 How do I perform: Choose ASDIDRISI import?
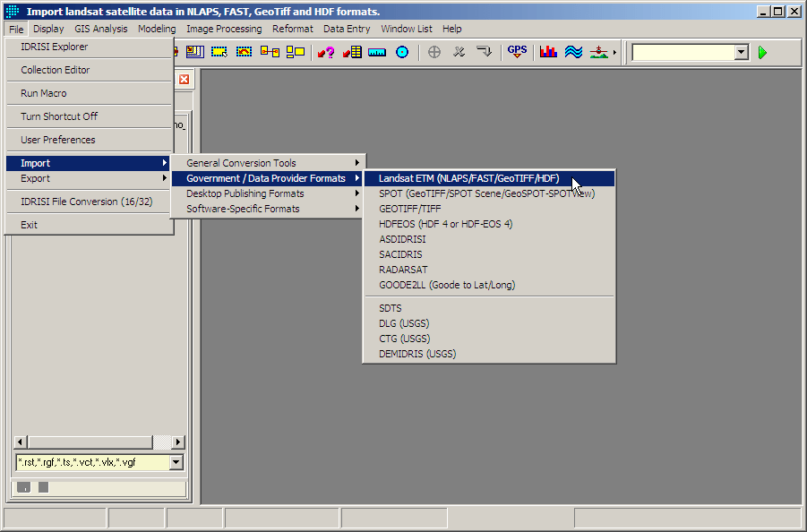(489, 239)
